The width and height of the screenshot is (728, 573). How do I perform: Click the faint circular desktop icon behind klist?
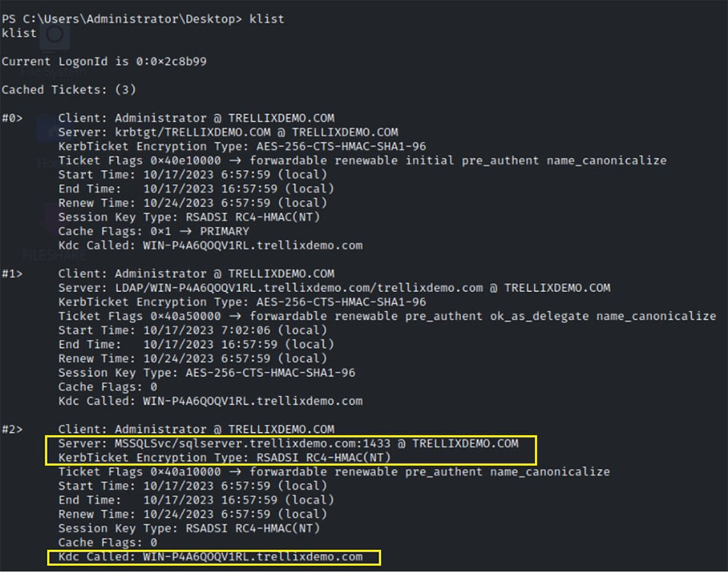pyautogui.click(x=54, y=34)
